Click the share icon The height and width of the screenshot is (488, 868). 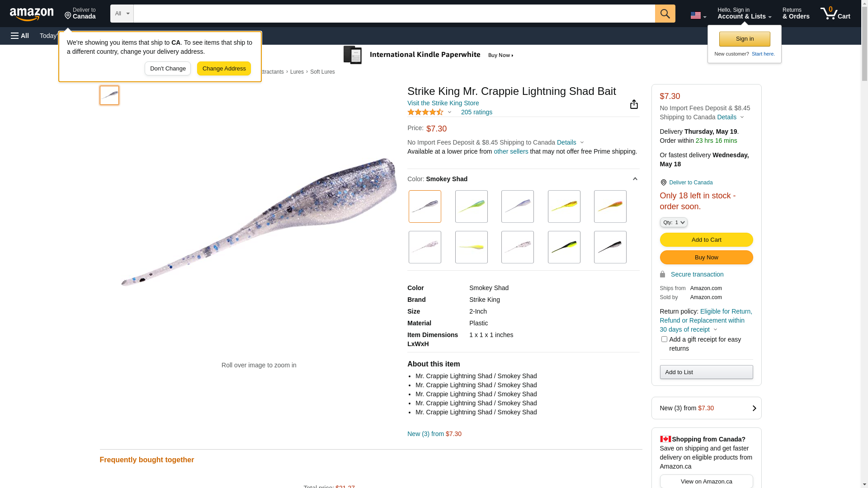pos(634,104)
